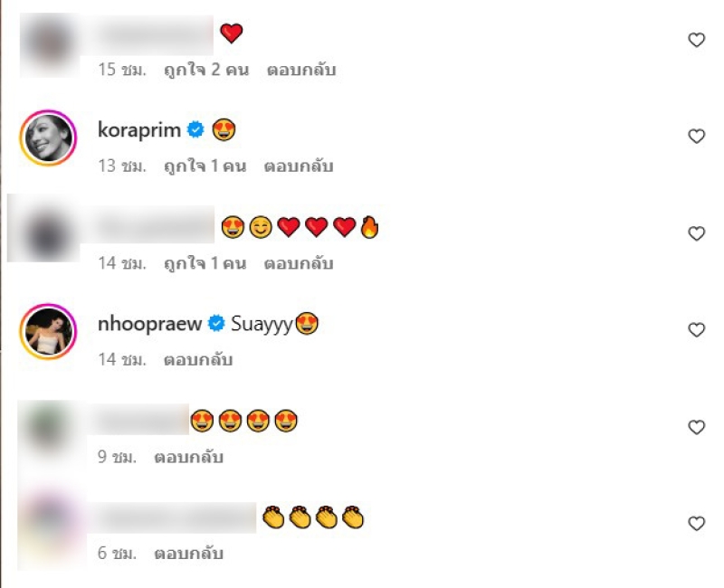Open koraprim's profile picture story
Screen dimensions: 724x588
(x=48, y=138)
